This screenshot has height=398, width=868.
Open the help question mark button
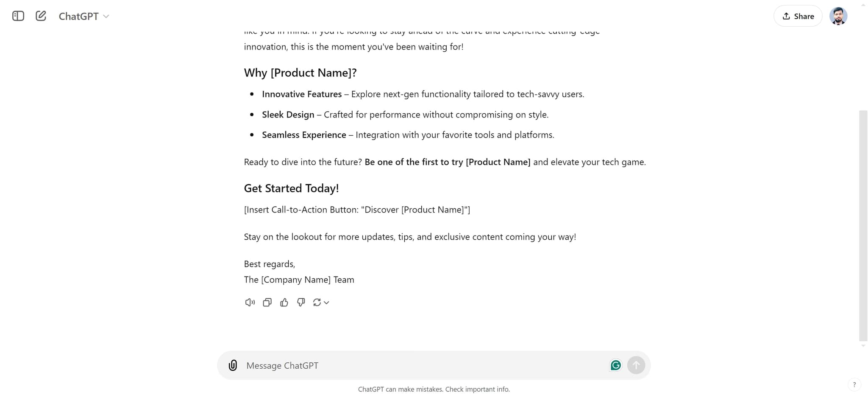(x=854, y=384)
